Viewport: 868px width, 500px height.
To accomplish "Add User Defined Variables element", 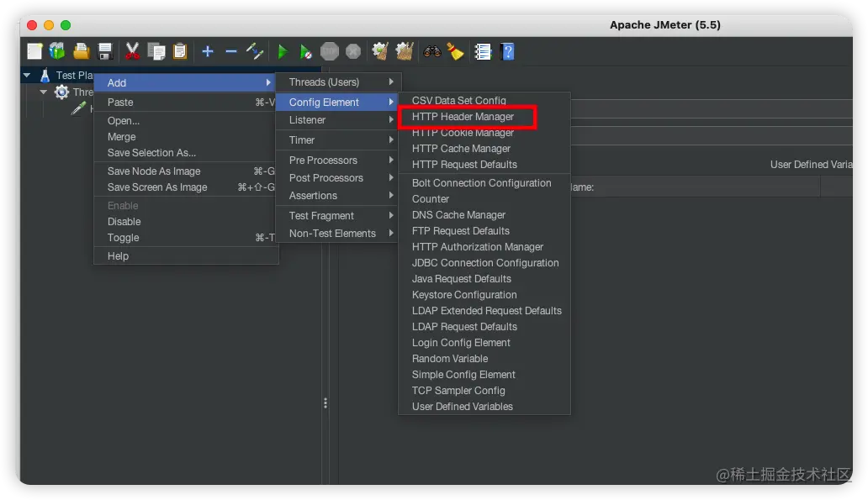I will [x=484, y=407].
